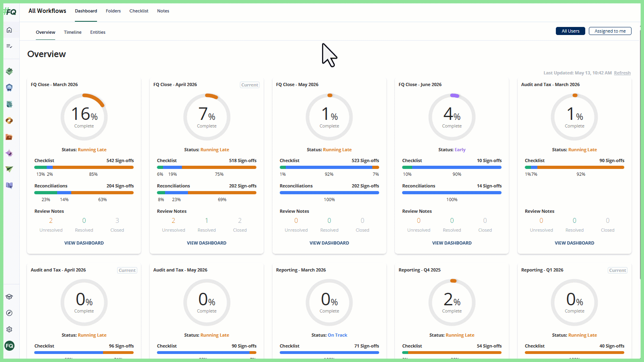Click the FQ Close - March 2026 card title

(54, 84)
